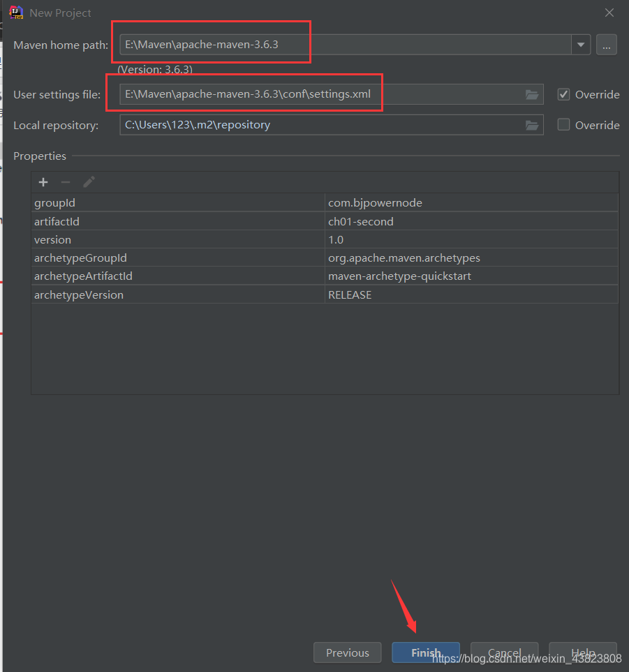The width and height of the screenshot is (629, 672).
Task: Click folder icon in User settings file field
Action: [532, 94]
